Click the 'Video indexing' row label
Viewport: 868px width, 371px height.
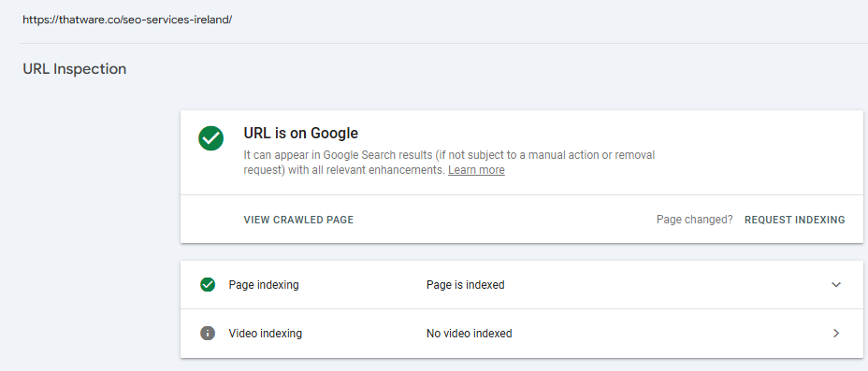click(265, 334)
